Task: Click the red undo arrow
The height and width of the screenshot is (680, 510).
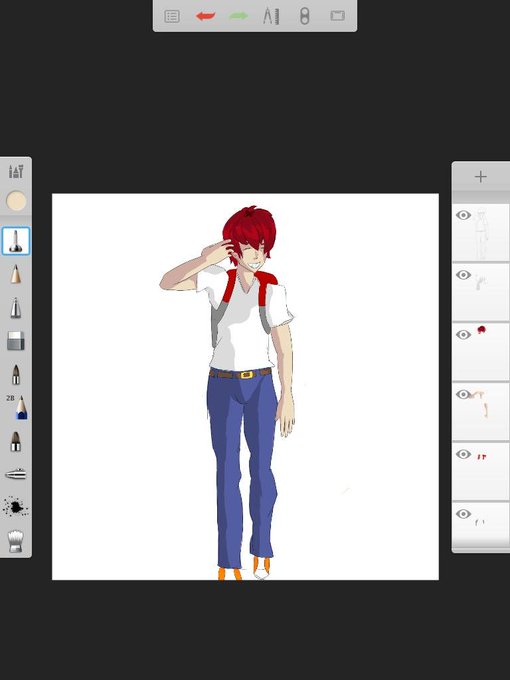Action: click(x=206, y=16)
